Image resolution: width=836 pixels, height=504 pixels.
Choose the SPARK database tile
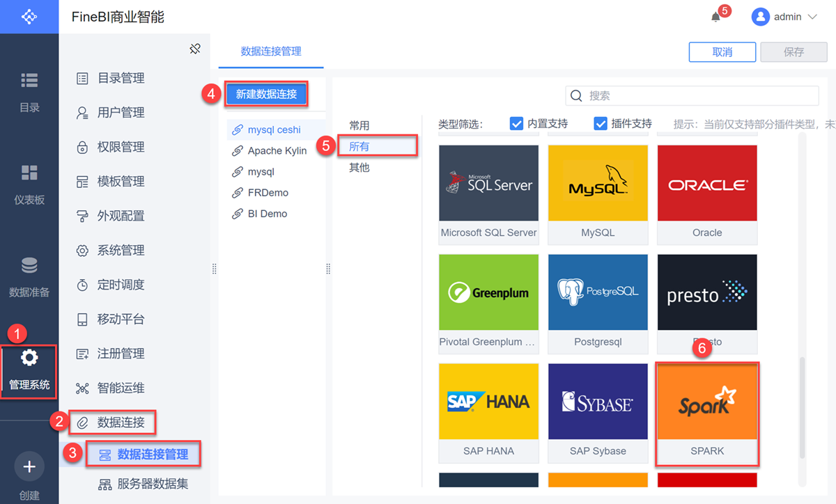[x=708, y=413]
